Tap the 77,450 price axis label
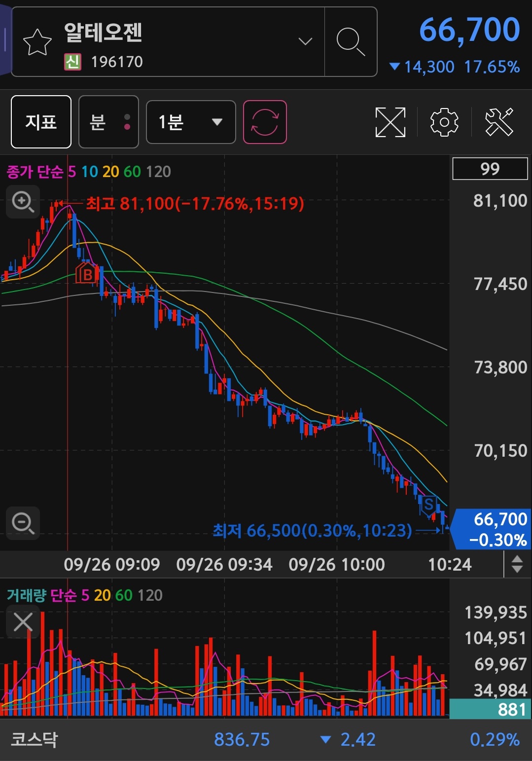This screenshot has height=761, width=532. tap(500, 284)
